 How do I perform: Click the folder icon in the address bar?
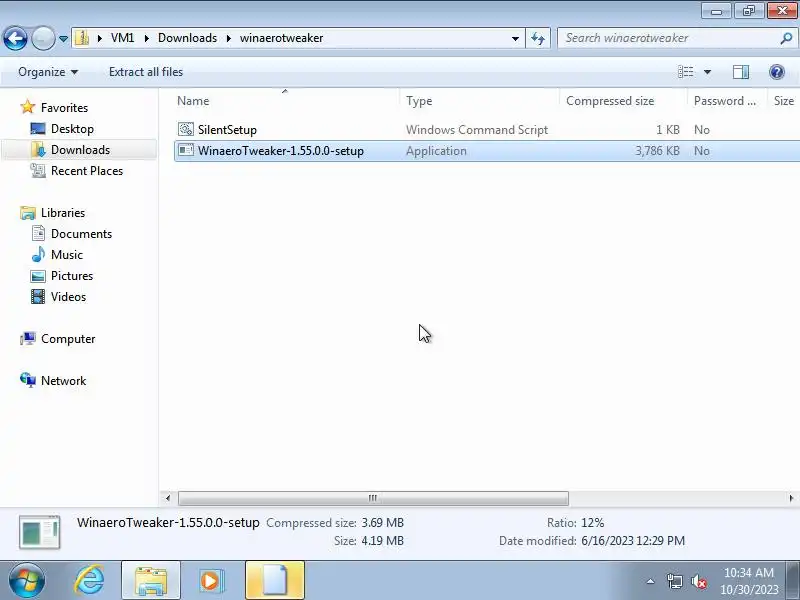pos(82,38)
